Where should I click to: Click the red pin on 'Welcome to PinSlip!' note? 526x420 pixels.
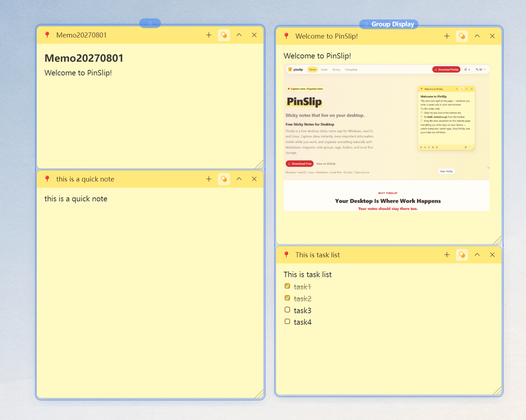(x=286, y=36)
